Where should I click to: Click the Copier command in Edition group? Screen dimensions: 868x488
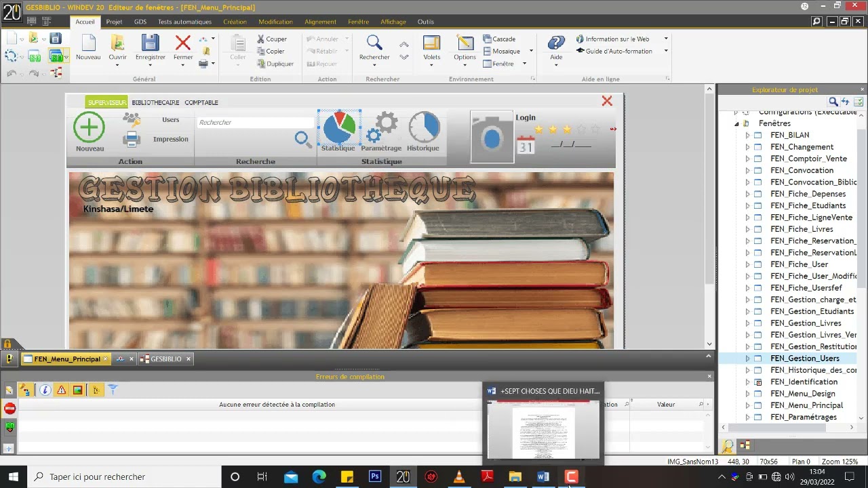[x=271, y=52]
